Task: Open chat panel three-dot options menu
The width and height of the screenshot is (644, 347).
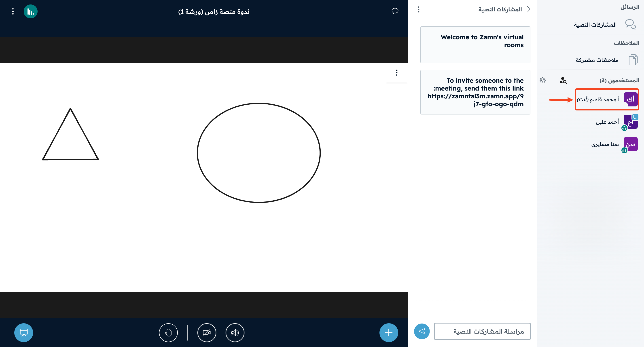Action: pos(419,9)
